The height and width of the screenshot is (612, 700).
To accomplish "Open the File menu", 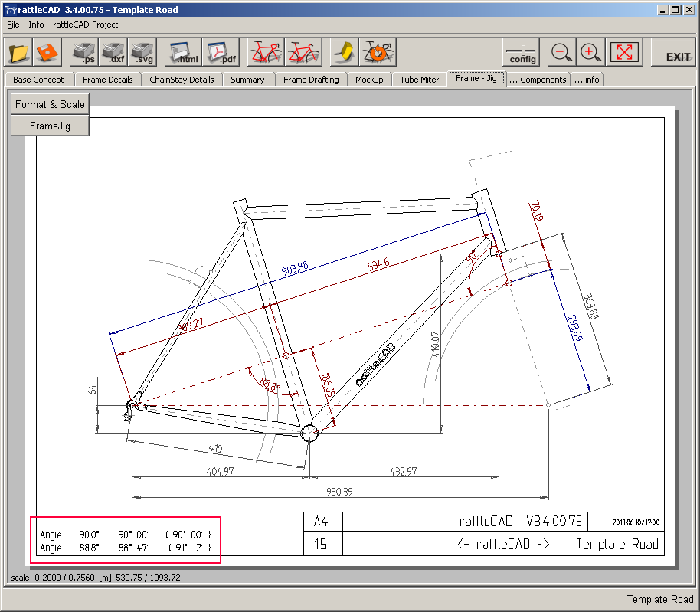I will [13, 25].
